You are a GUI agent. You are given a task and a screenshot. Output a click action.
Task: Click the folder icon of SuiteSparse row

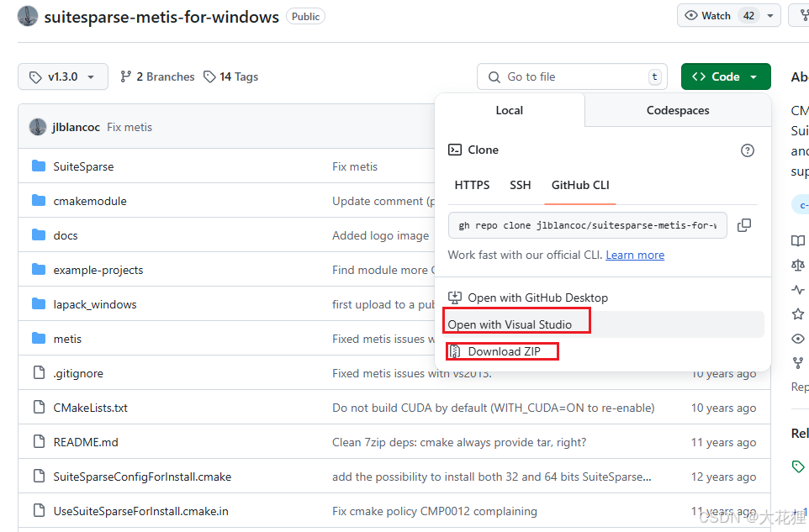click(39, 166)
